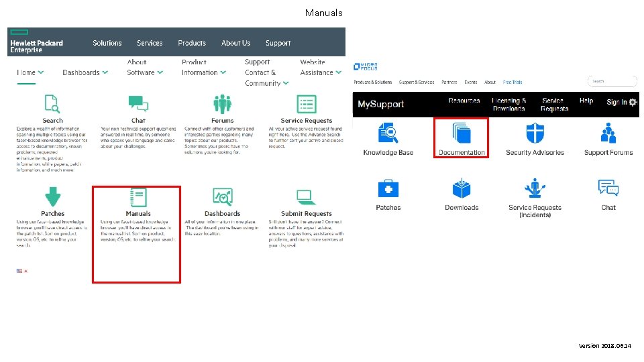Open Help menu in MySupport bar
Screen dimensions: 644x362
(x=586, y=101)
